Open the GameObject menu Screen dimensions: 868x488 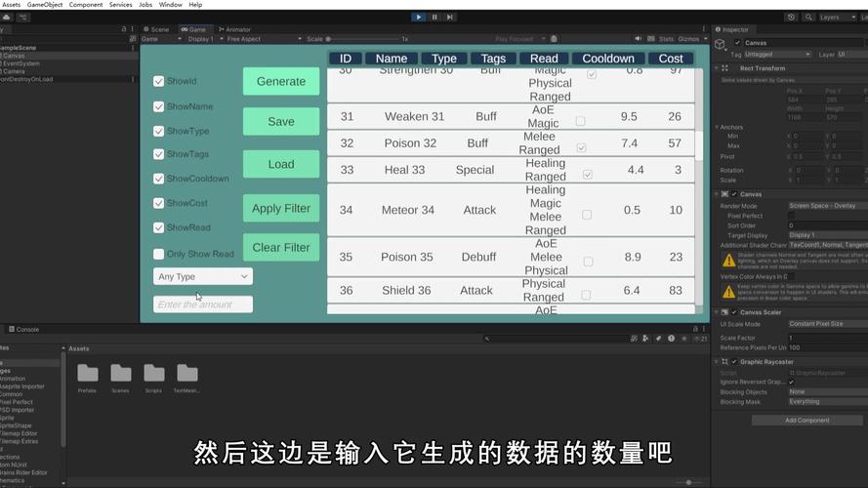tap(45, 5)
